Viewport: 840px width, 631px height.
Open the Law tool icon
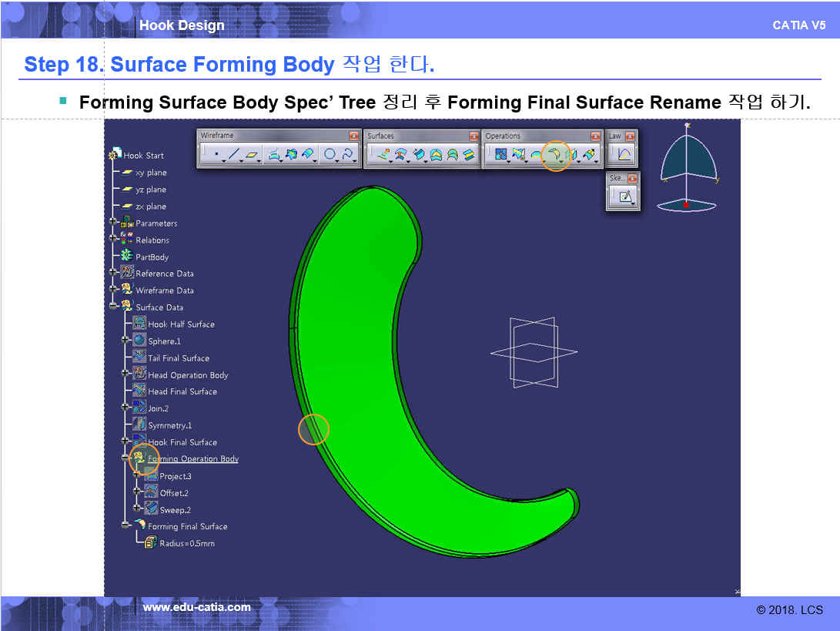point(623,155)
